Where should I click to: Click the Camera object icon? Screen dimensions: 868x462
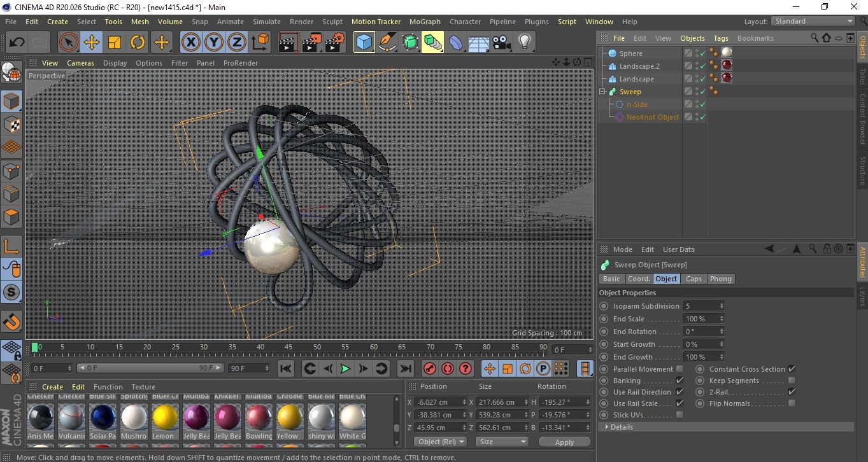[502, 43]
